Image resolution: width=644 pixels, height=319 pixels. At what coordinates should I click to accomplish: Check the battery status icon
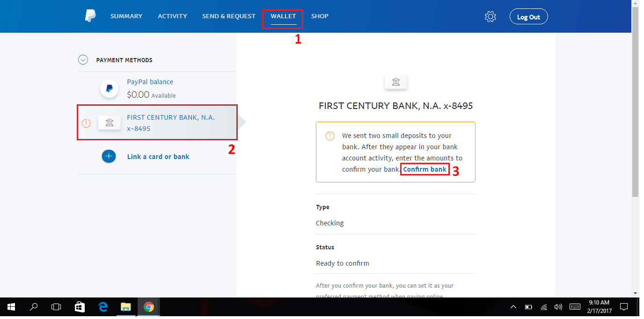pyautogui.click(x=528, y=307)
